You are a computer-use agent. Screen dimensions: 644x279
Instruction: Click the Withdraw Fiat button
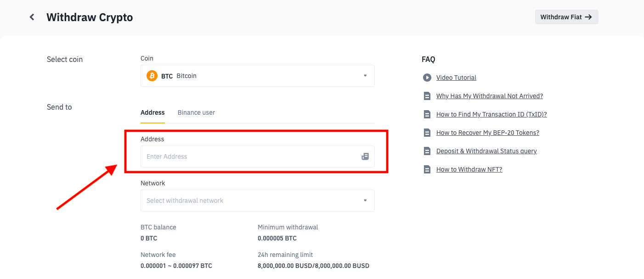point(566,17)
